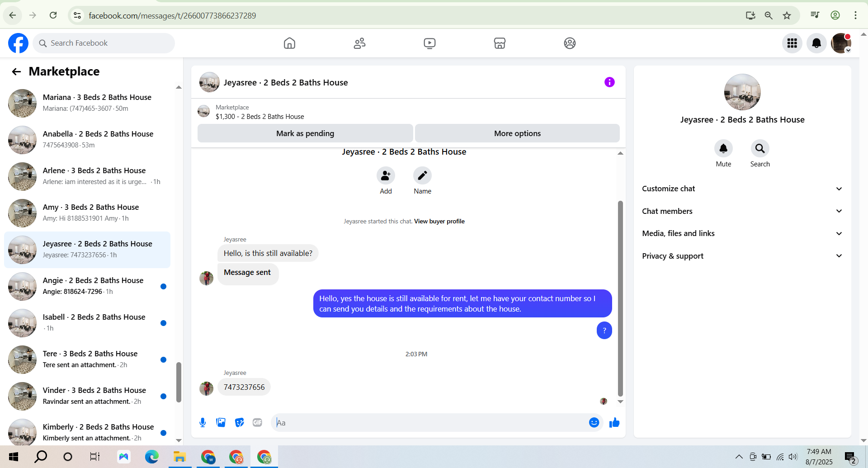The image size is (868, 468).
Task: Click the Search Facebook field
Action: (x=104, y=43)
